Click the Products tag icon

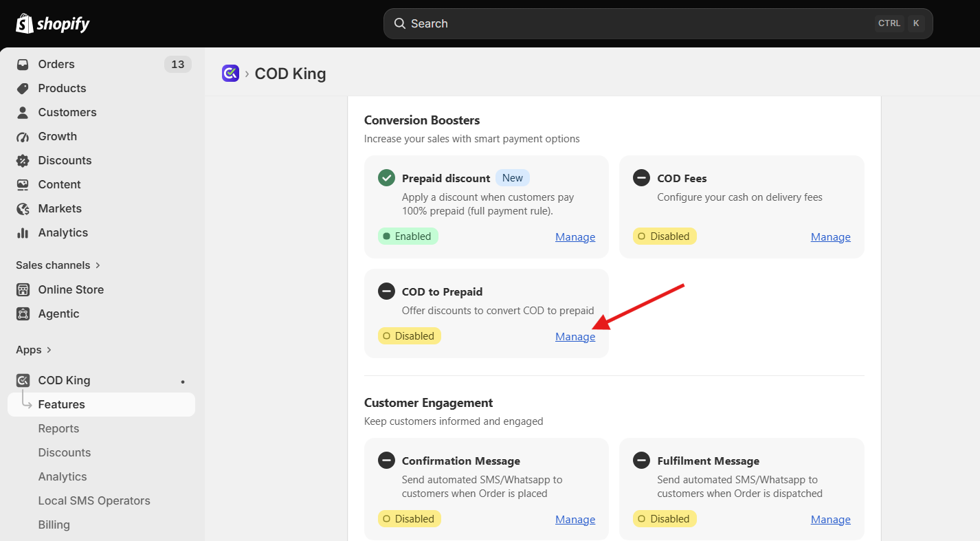[23, 88]
